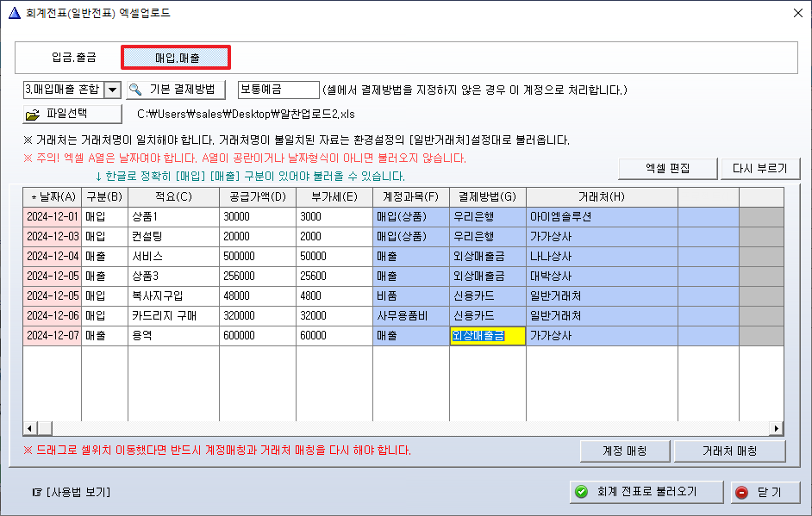Click the supply amount cell 30000
The height and width of the screenshot is (516, 812).
[x=258, y=217]
